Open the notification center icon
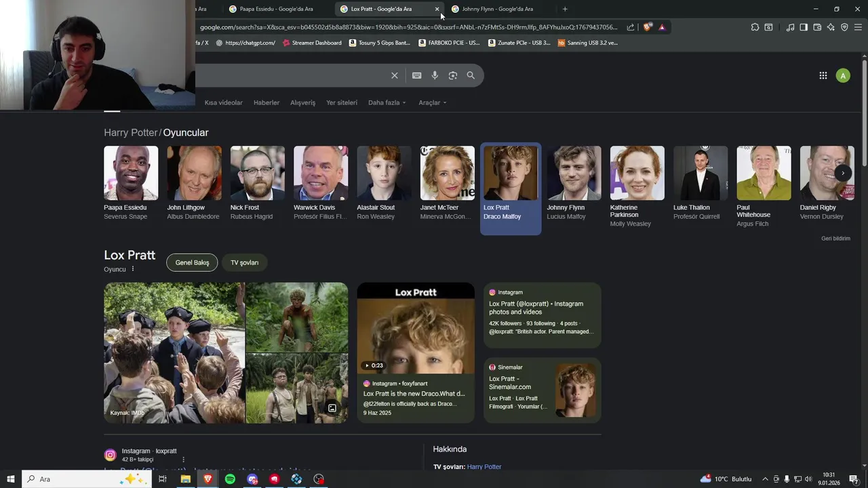The width and height of the screenshot is (868, 488). coord(854,479)
